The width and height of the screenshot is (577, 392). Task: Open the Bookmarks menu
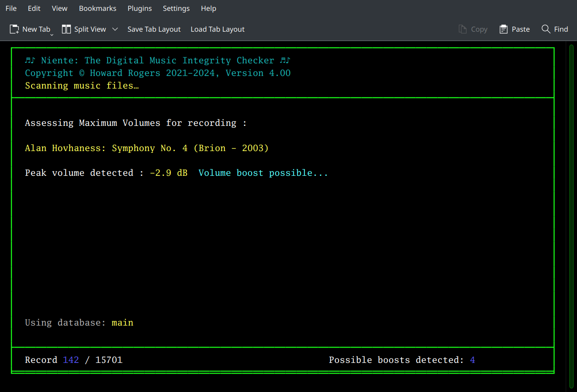pos(97,8)
